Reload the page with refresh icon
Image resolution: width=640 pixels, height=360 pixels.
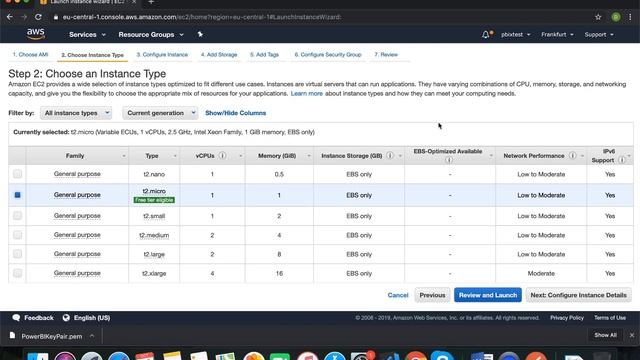pyautogui.click(x=38, y=17)
